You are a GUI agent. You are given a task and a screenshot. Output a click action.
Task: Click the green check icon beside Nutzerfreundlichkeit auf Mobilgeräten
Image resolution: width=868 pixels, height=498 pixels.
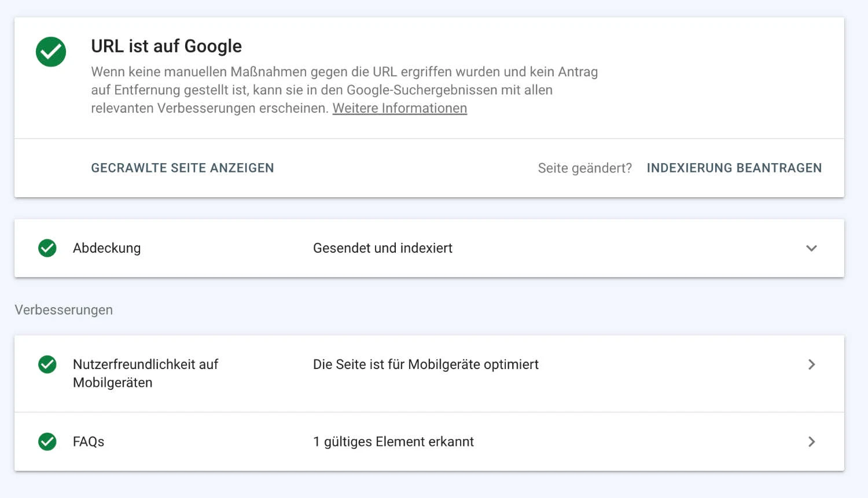(x=47, y=364)
